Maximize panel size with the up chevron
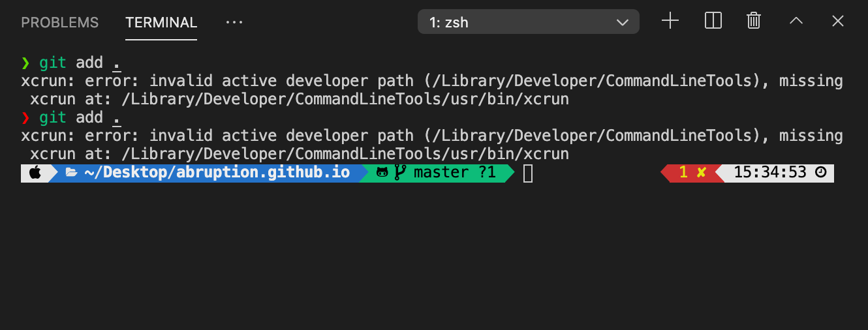The width and height of the screenshot is (868, 330). [796, 21]
